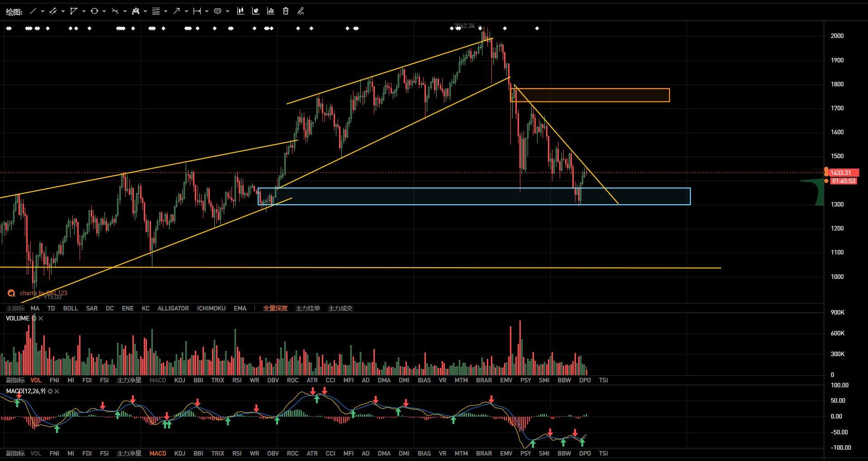868x461 pixels.
Task: Close the MACD indicator panel
Action: pos(57,391)
